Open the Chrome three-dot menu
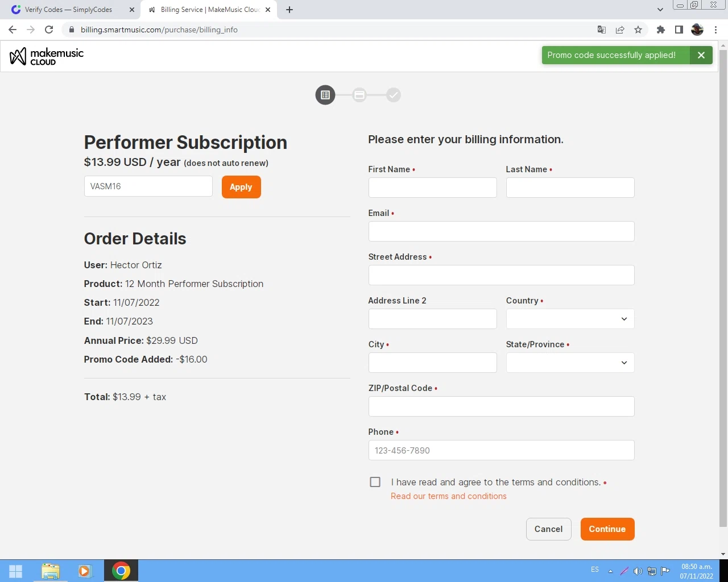Viewport: 728px width, 582px height. (x=715, y=30)
